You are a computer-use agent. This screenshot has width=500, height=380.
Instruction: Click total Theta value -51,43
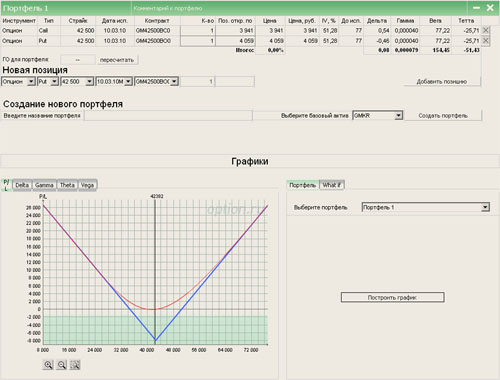pos(471,50)
